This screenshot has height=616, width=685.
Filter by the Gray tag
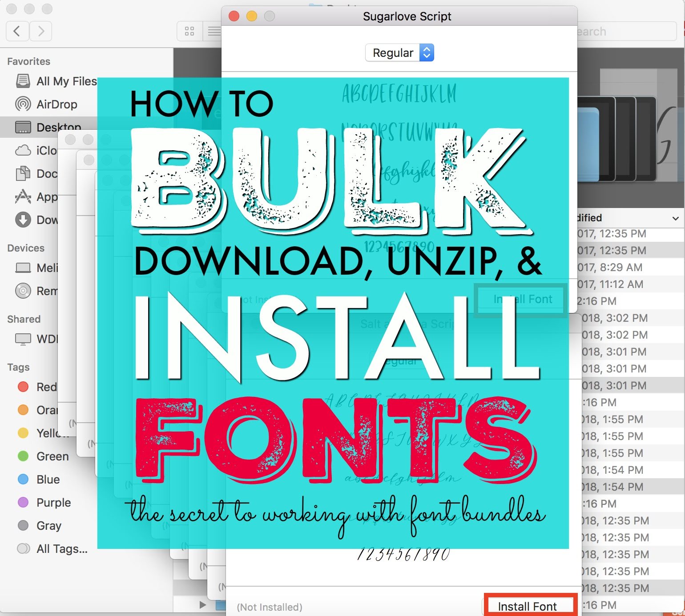(x=39, y=526)
